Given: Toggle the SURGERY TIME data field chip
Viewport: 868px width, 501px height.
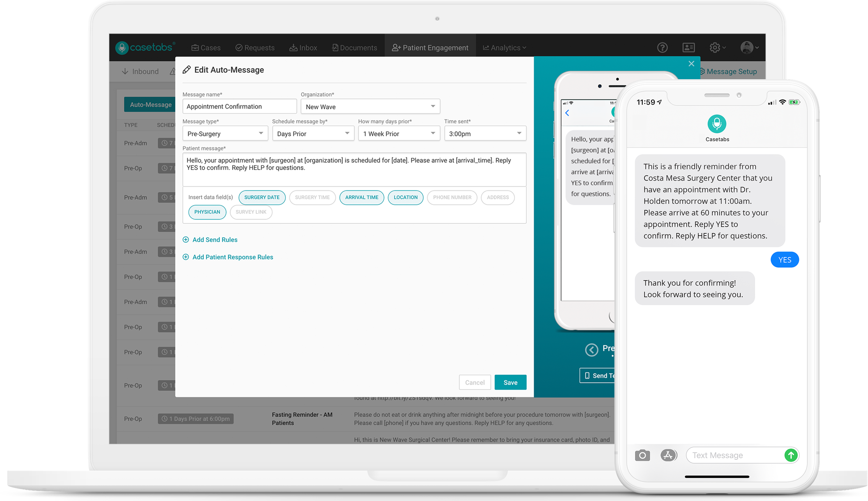Looking at the screenshot, I should pyautogui.click(x=312, y=197).
